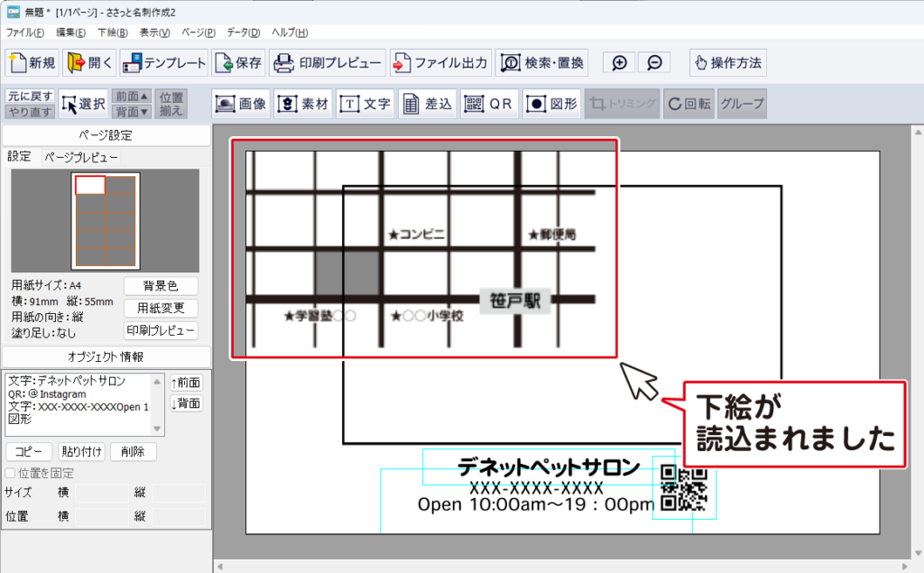The image size is (924, 573).
Task: Create a new card with 新規
Action: pos(32,62)
